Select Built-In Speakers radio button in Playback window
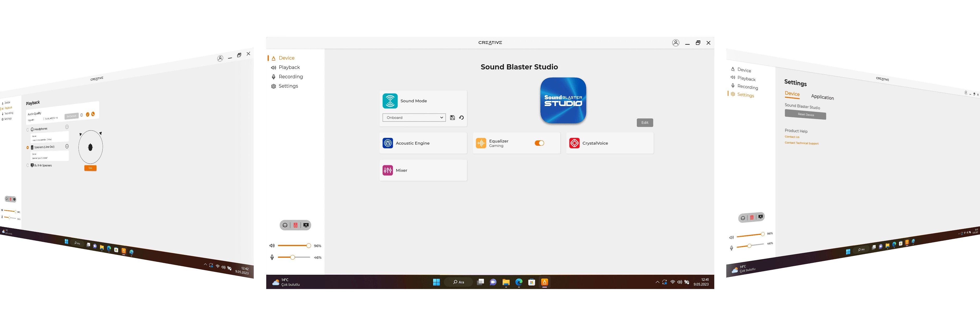Image resolution: width=980 pixels, height=326 pixels. point(27,165)
